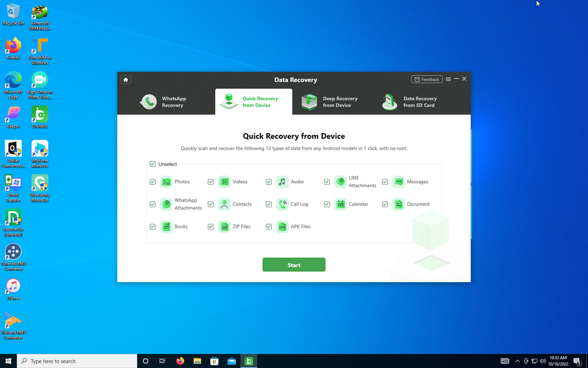The width and height of the screenshot is (588, 368).
Task: Click the WhatsApp Attachments paperclip icon
Action: click(x=165, y=204)
